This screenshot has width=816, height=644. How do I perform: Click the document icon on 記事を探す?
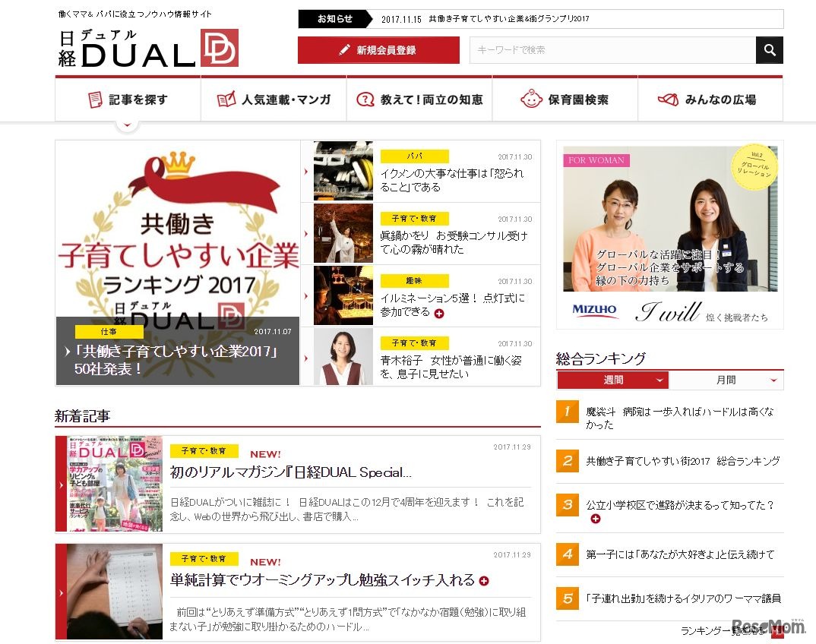(x=94, y=98)
